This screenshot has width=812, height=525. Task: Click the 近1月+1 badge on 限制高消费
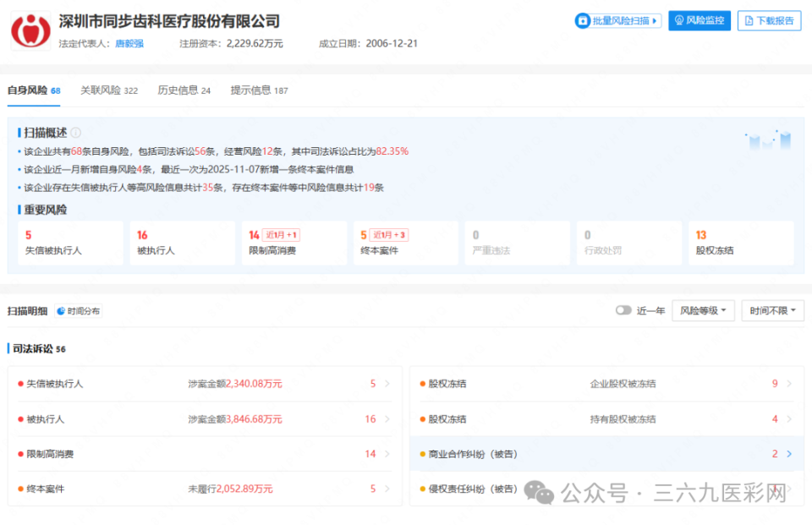pos(281,235)
